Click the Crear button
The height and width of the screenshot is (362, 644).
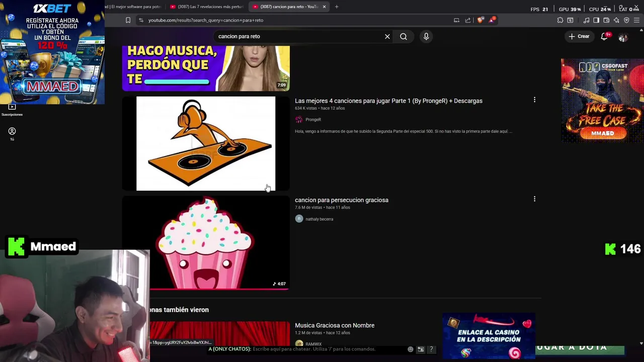(x=579, y=36)
